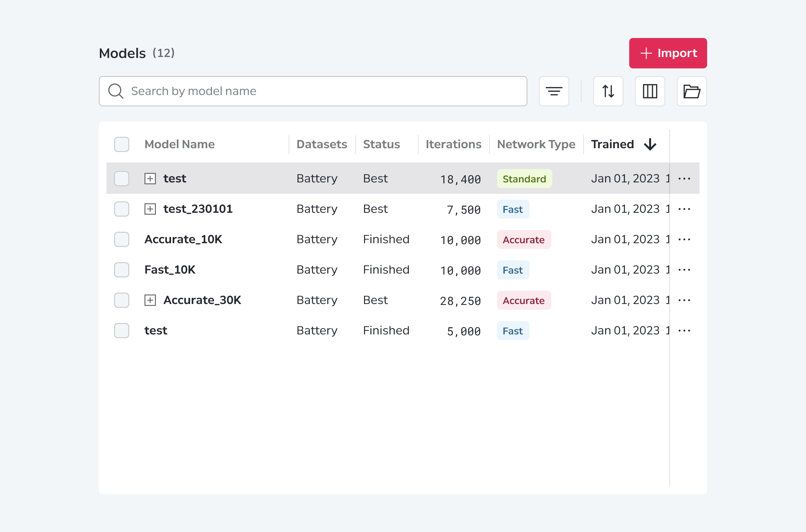Open the filter options icon
Image resolution: width=806 pixels, height=532 pixels.
[x=554, y=91]
